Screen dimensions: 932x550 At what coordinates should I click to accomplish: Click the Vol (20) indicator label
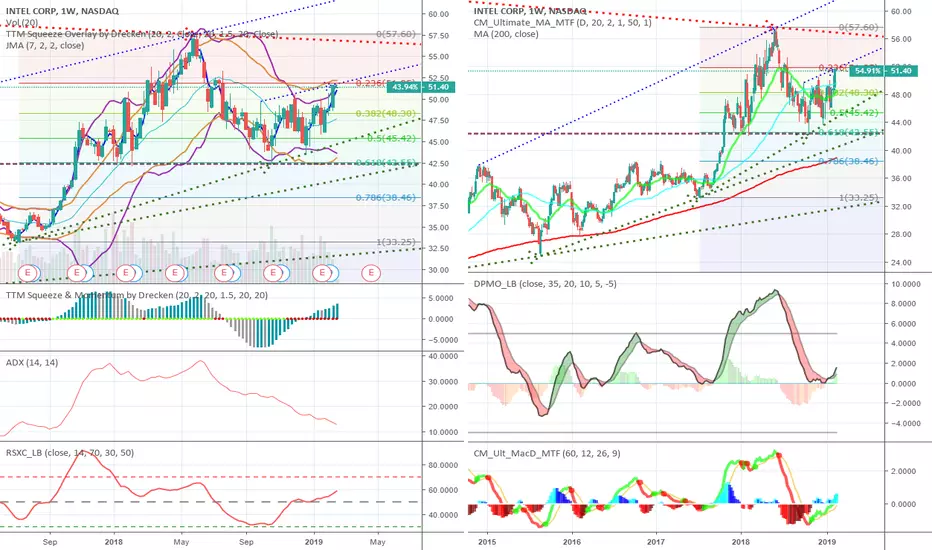coord(22,23)
